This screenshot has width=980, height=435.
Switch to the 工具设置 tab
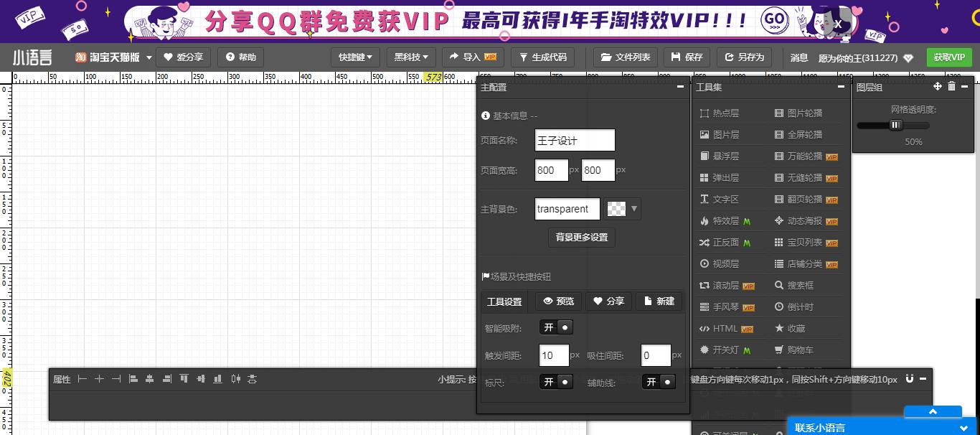tap(504, 301)
